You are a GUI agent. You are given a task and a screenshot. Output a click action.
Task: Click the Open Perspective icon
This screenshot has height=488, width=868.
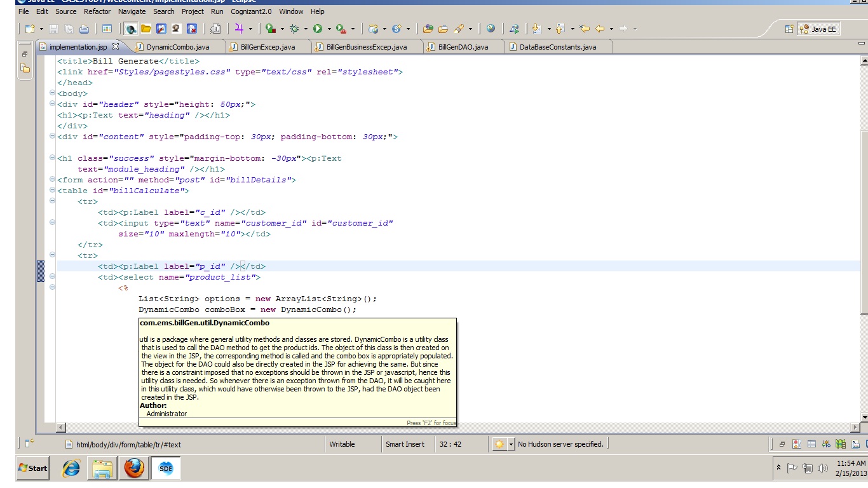[x=789, y=29]
